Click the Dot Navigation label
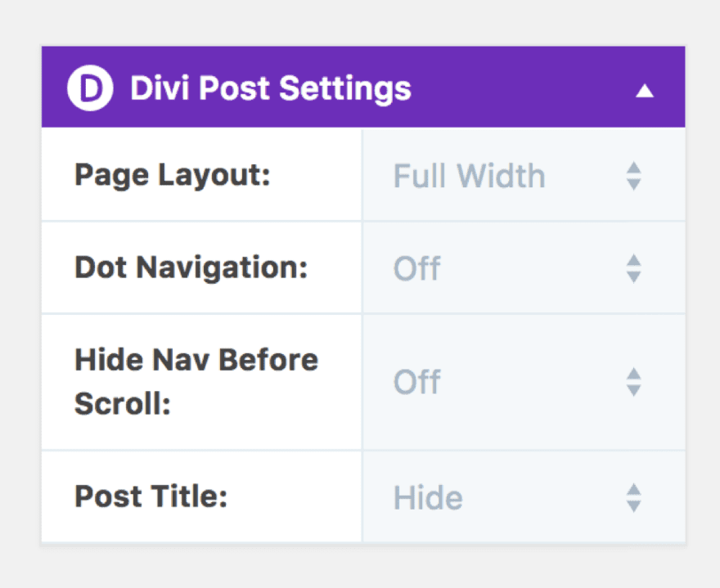This screenshot has width=720, height=588. point(191,268)
